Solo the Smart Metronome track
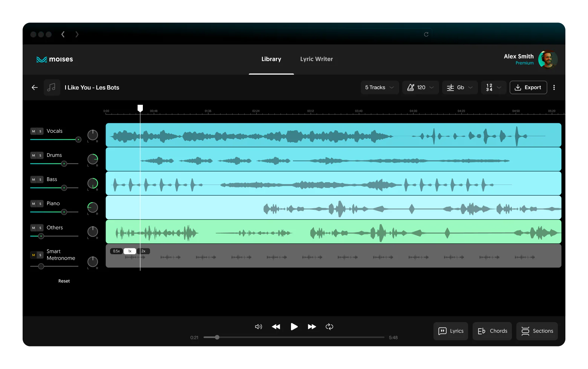Screen dimensions: 588x369 [x=40, y=255]
